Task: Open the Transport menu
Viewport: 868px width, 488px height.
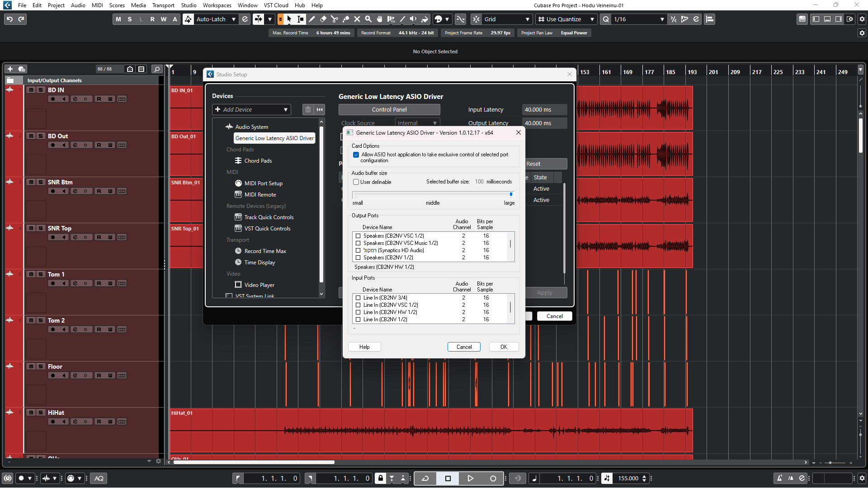Action: (x=163, y=5)
